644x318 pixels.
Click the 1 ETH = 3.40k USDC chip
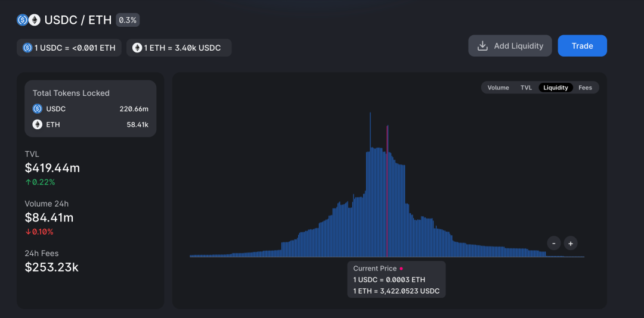(179, 48)
